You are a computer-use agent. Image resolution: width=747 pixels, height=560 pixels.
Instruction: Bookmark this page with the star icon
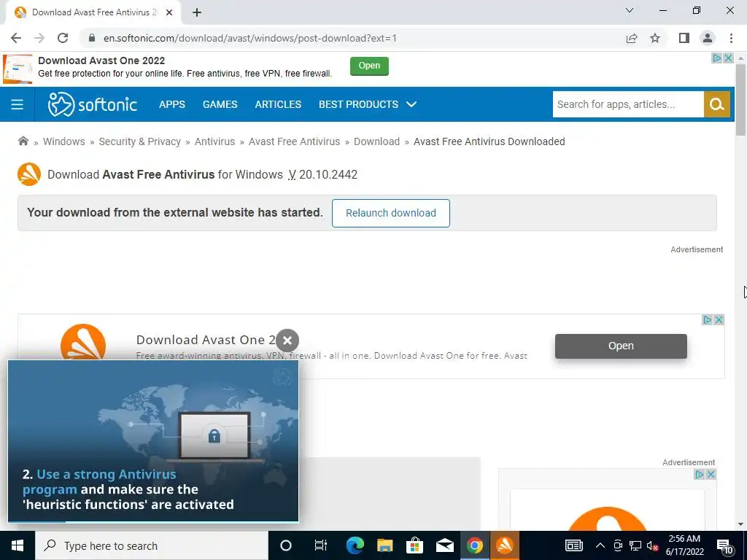pos(655,38)
